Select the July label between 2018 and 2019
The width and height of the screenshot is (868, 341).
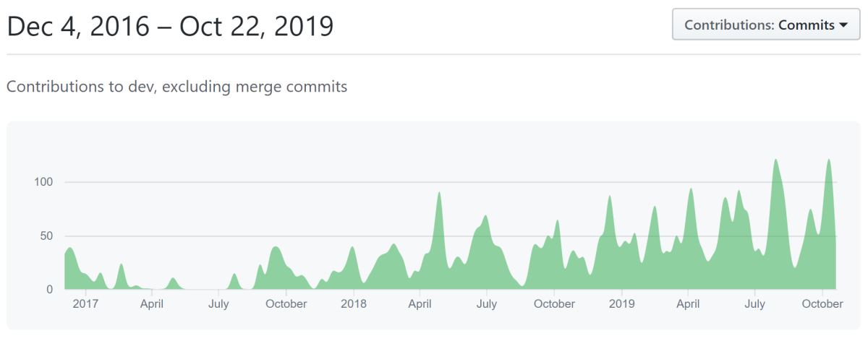(x=487, y=304)
